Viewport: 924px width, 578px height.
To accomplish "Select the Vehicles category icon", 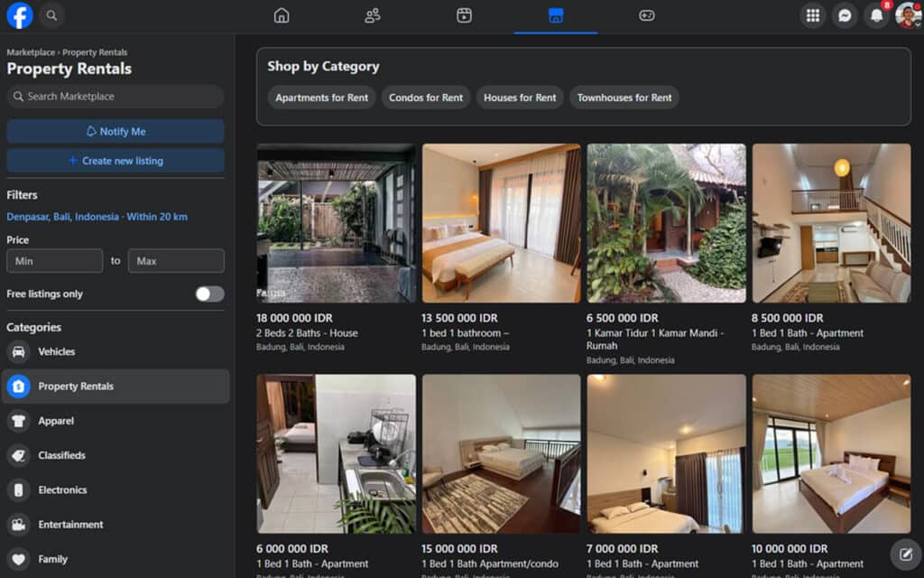I will 19,351.
